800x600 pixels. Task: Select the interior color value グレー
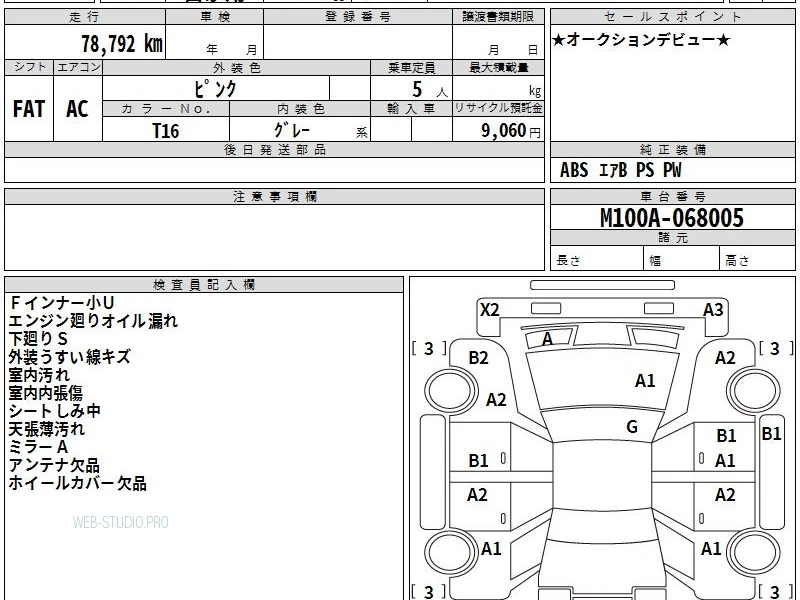(x=292, y=130)
